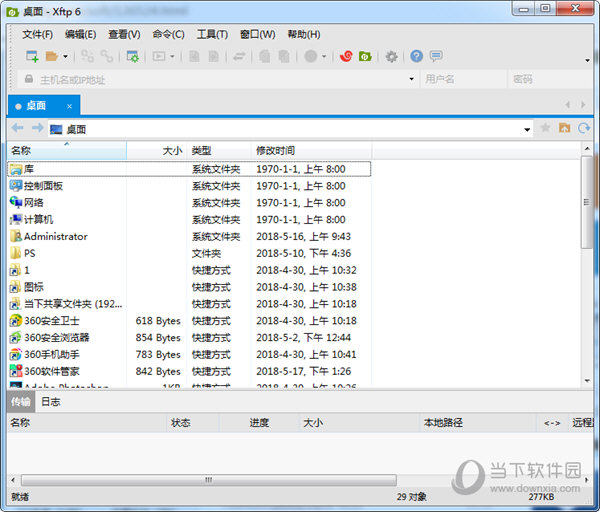The image size is (600, 512).
Task: Open the 命令(C) menu
Action: coord(168,34)
